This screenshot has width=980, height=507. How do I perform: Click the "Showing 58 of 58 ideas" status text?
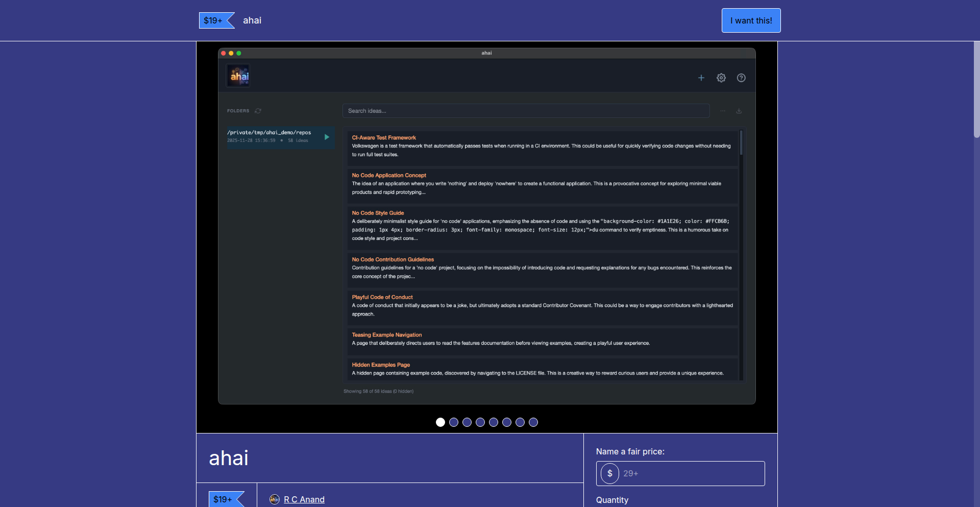378,392
